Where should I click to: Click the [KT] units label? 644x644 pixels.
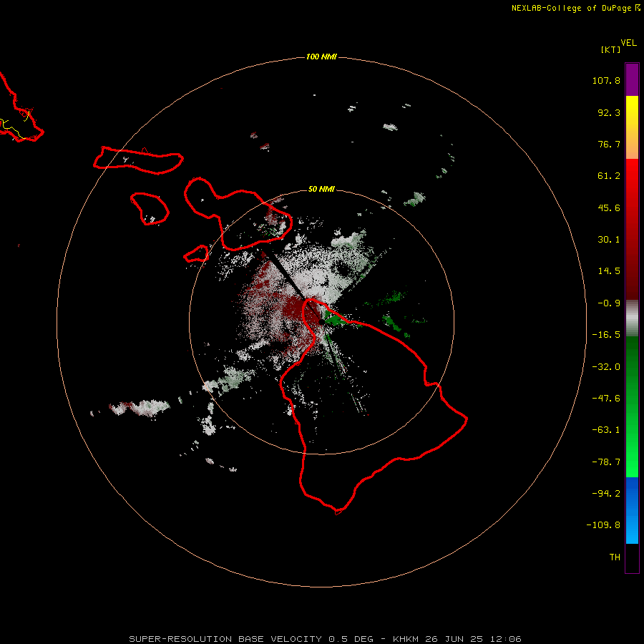(610, 49)
